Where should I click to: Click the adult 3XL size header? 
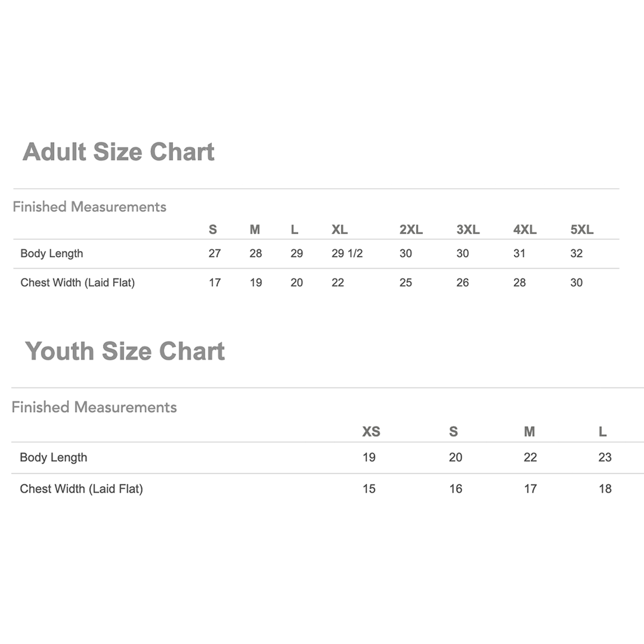[468, 230]
